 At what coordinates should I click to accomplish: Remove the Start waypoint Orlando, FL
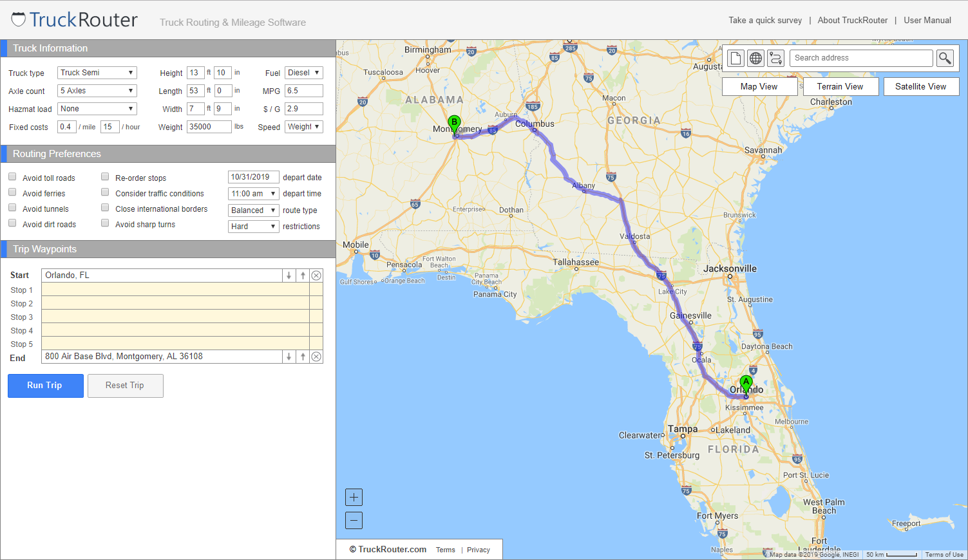[x=316, y=275]
